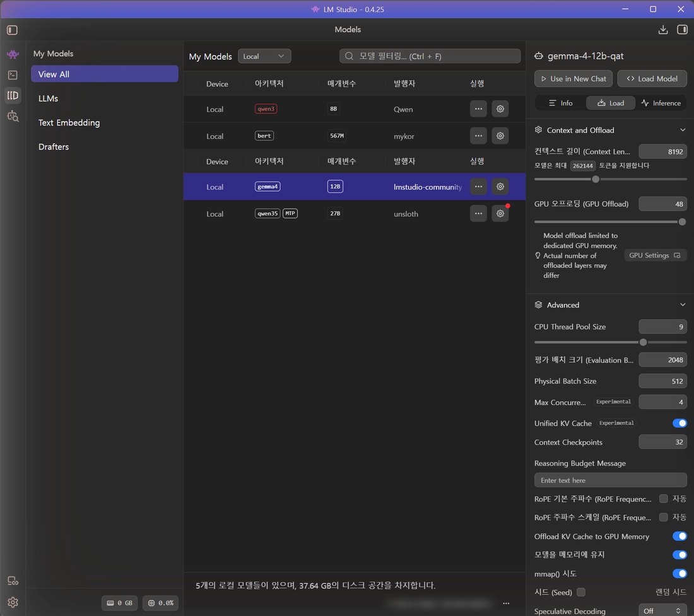Open more options for mykor bert model

pyautogui.click(x=478, y=136)
